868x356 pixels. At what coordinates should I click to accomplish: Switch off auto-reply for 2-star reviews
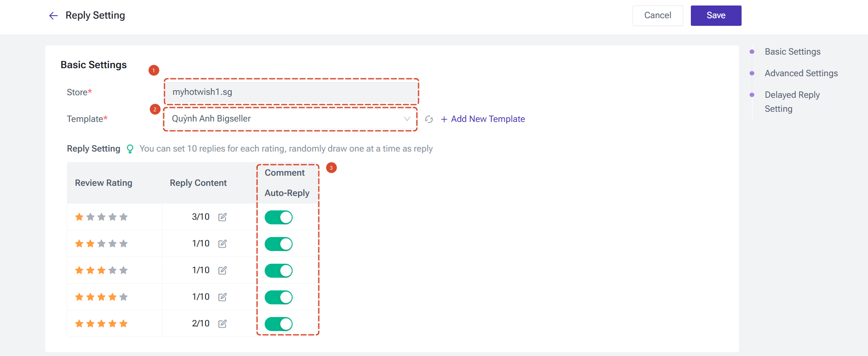[x=279, y=244]
